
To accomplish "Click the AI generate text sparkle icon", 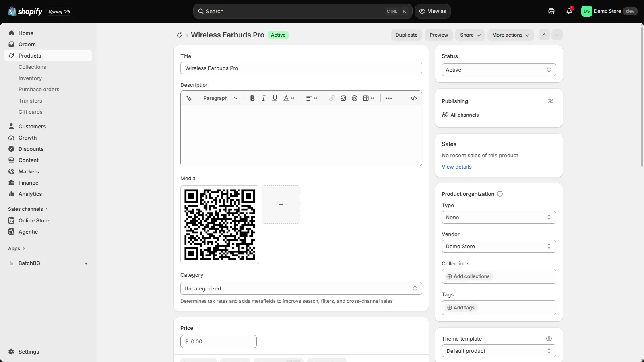I will [x=189, y=98].
